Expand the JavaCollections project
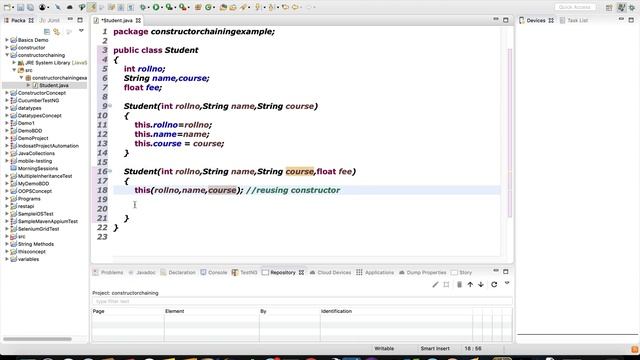This screenshot has height=360, width=640. click(7, 153)
